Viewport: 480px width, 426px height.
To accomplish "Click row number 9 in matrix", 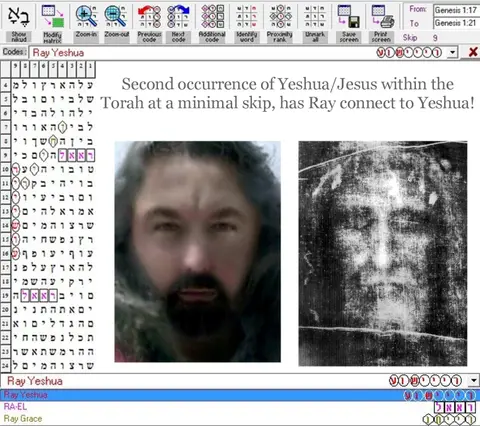I will coord(6,155).
